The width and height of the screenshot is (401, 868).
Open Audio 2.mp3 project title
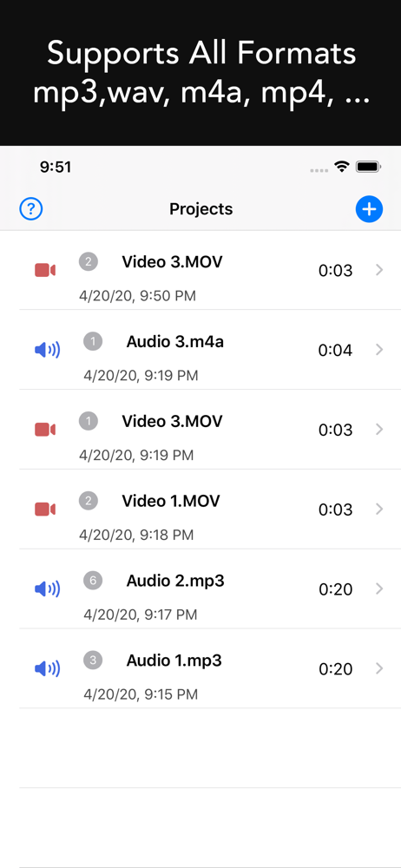pyautogui.click(x=175, y=581)
